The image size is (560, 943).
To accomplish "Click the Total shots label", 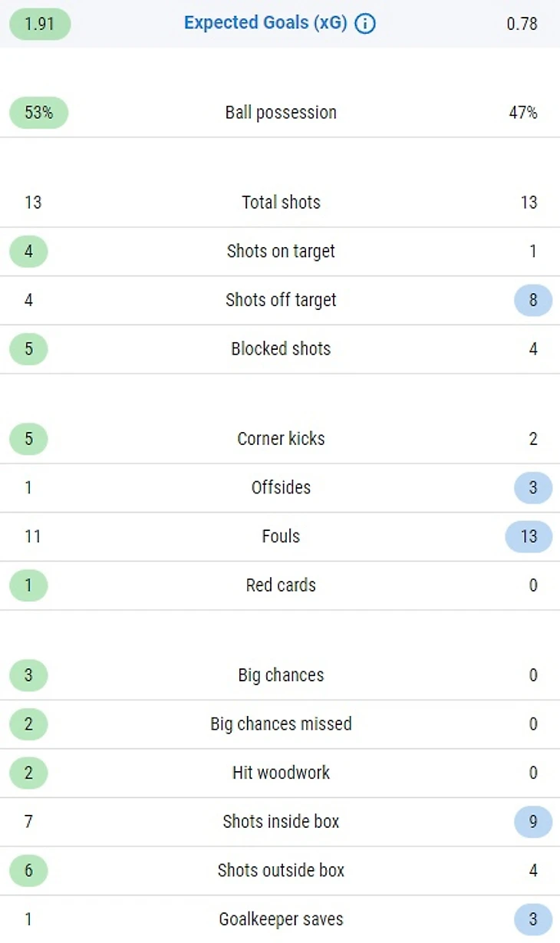I will (x=281, y=203).
